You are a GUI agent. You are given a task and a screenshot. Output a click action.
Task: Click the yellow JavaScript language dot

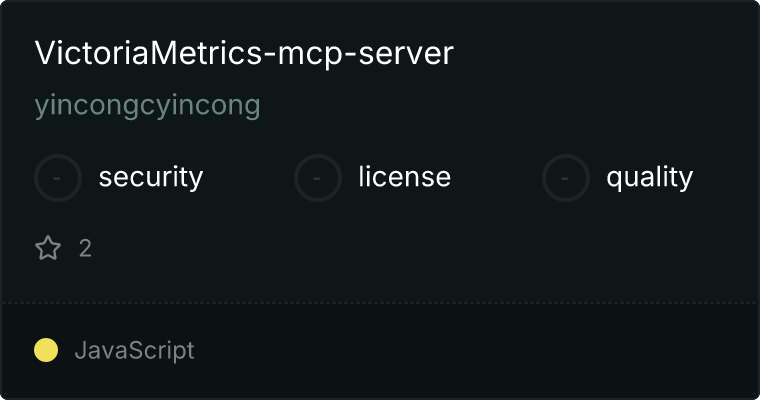(46, 350)
